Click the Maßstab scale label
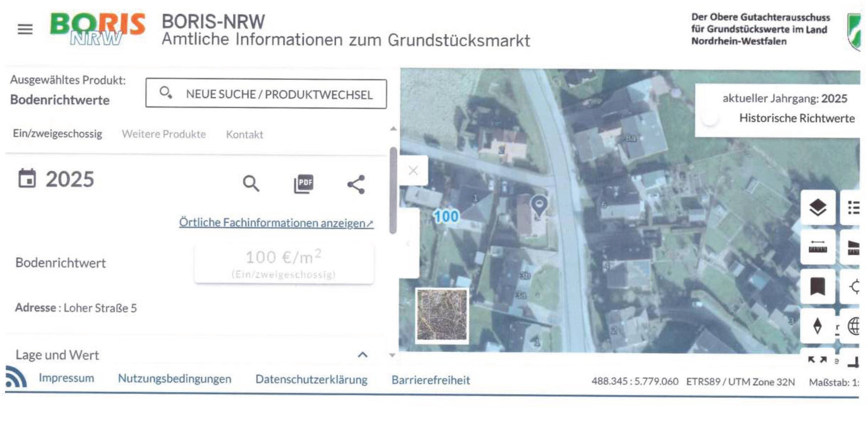 coord(834,382)
